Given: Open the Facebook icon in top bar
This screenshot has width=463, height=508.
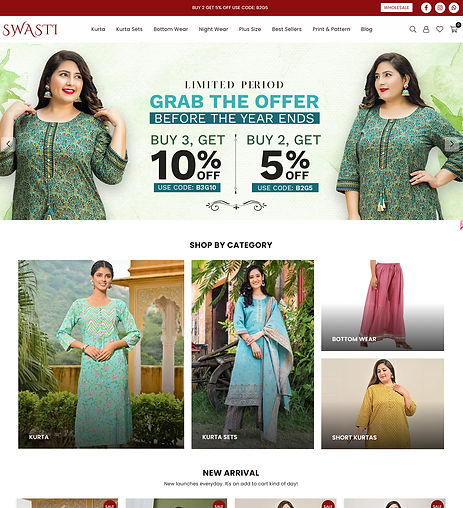Looking at the screenshot, I should (426, 8).
